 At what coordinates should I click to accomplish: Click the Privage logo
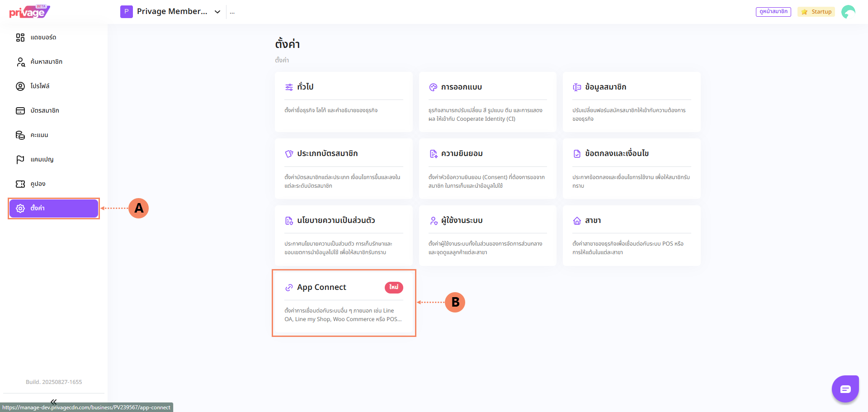(29, 12)
